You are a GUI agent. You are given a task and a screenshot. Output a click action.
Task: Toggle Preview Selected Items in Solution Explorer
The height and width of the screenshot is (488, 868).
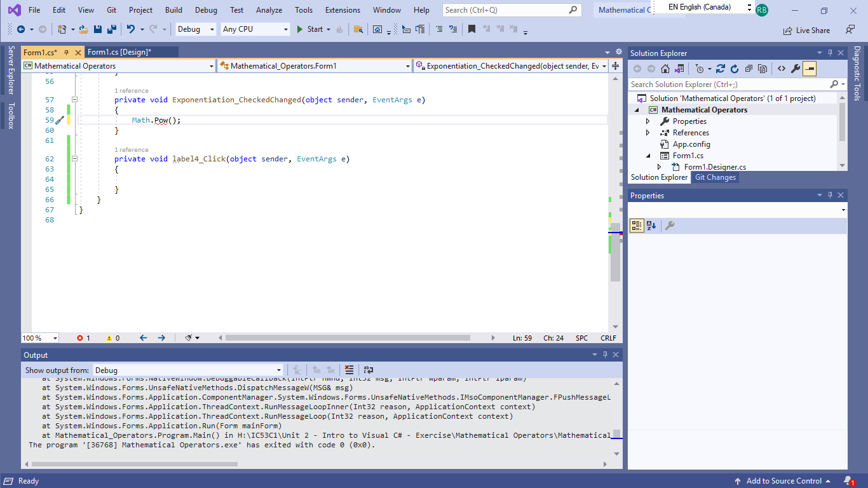[810, 69]
